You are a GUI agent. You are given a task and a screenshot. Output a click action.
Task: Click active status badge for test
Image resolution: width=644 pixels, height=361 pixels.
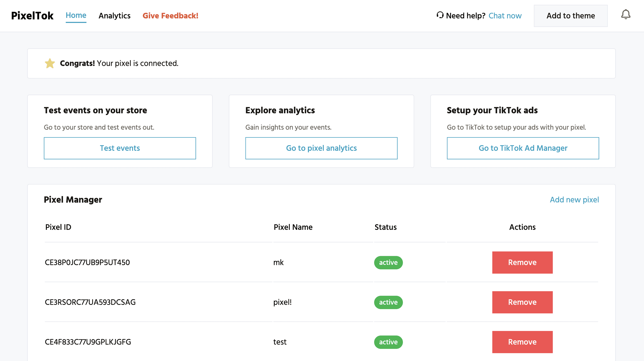(x=388, y=342)
